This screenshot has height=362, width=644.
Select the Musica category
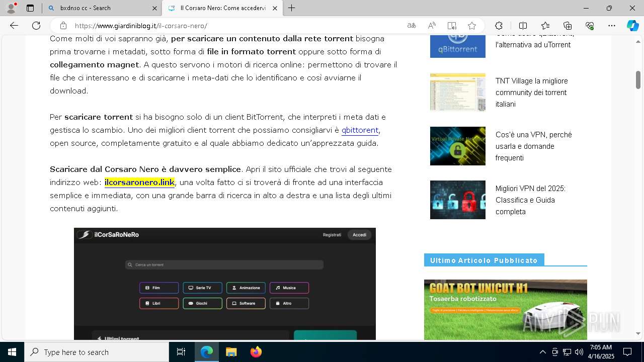tap(289, 288)
